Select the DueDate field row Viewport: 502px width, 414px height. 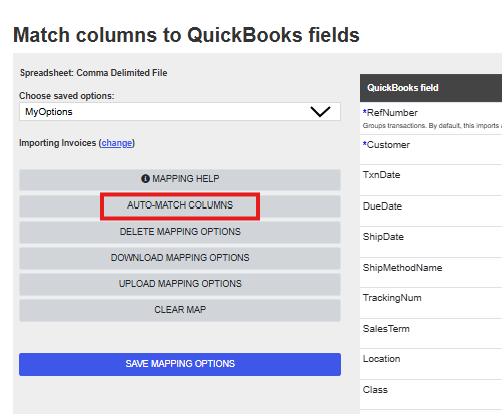click(x=431, y=211)
